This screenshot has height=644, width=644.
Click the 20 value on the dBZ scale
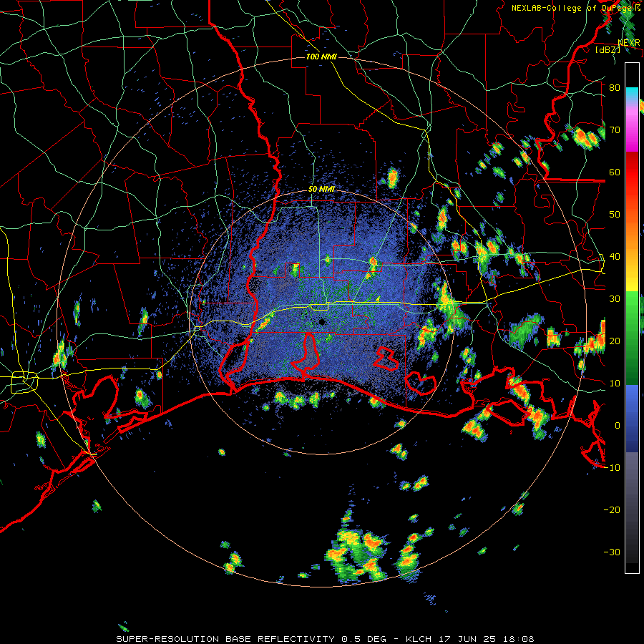click(615, 341)
